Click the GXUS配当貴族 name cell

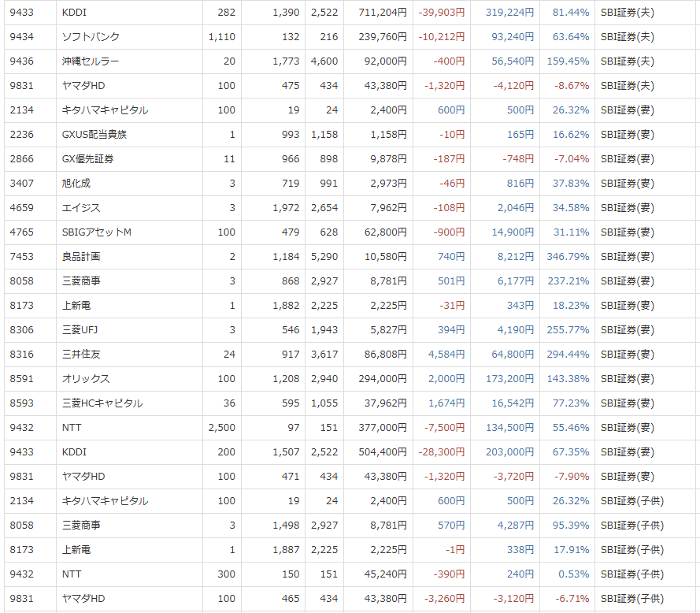pos(94,135)
